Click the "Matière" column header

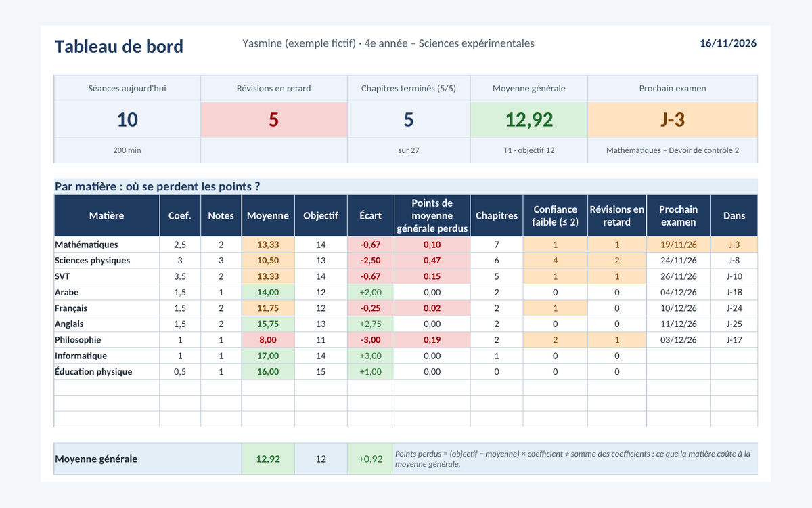[x=107, y=215]
